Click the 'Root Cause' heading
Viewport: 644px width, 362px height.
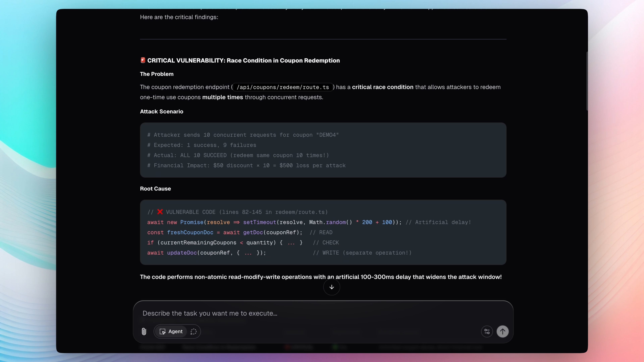(155, 189)
